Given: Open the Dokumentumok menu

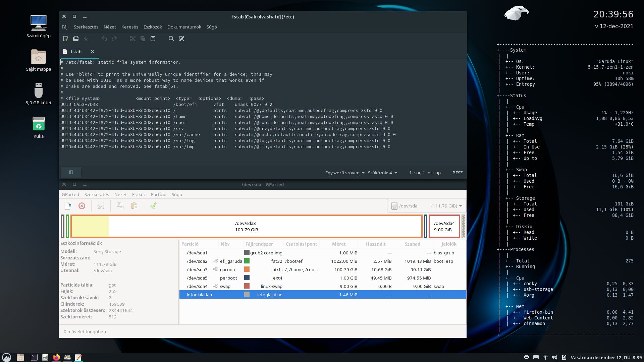Looking at the screenshot, I should click(x=184, y=27).
